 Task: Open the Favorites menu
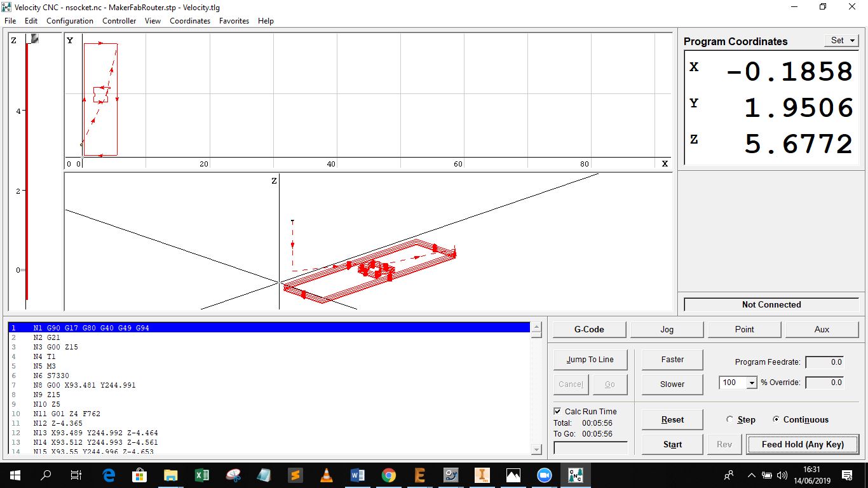[234, 21]
